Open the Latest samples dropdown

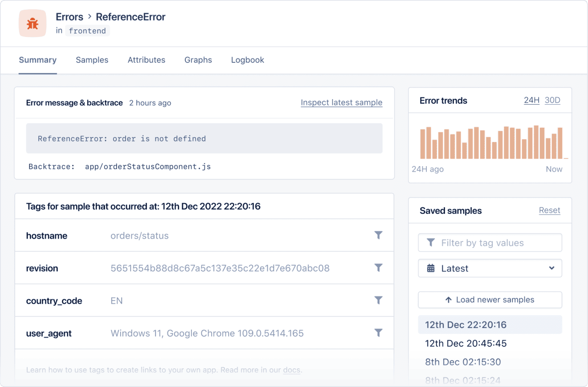pos(490,269)
